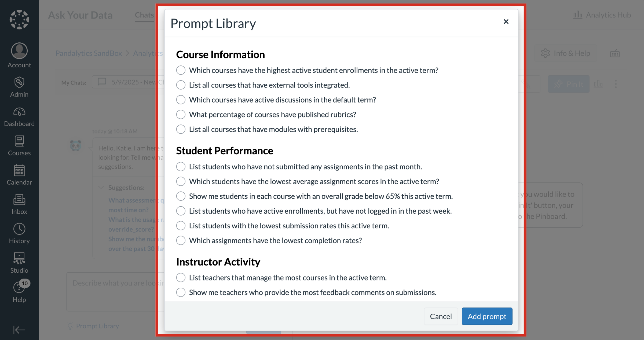Open the Help menu showing 10 notifications
Image resolution: width=644 pixels, height=340 pixels.
19,291
